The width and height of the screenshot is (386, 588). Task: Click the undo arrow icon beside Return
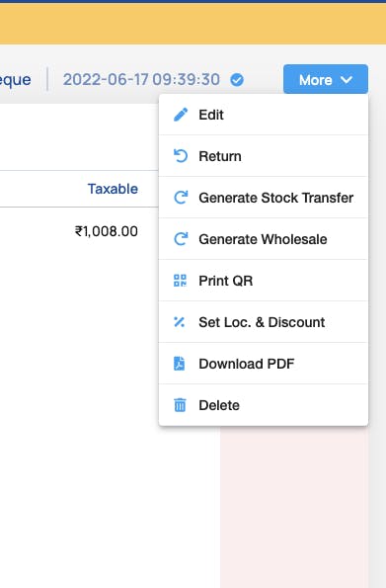coord(181,156)
